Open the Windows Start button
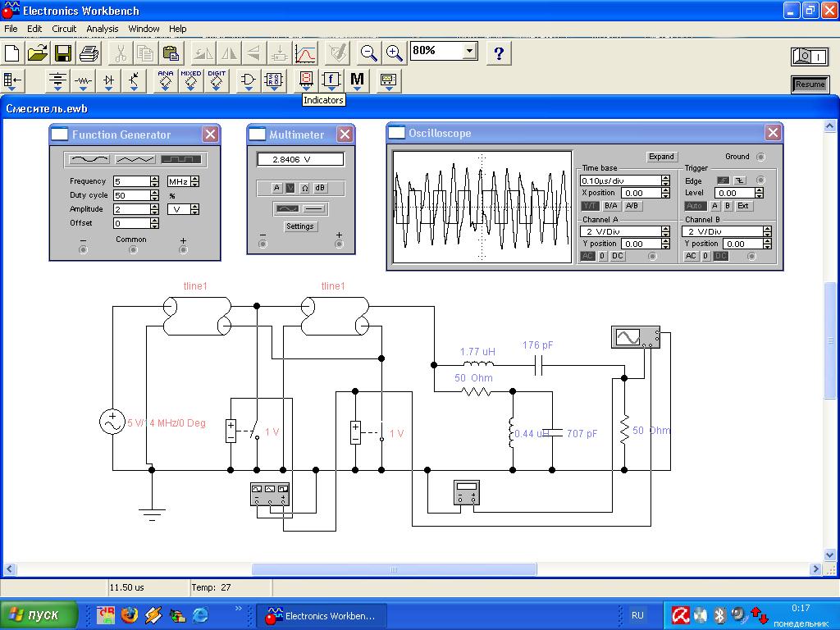Viewport: 840px width, 630px height. click(39, 614)
